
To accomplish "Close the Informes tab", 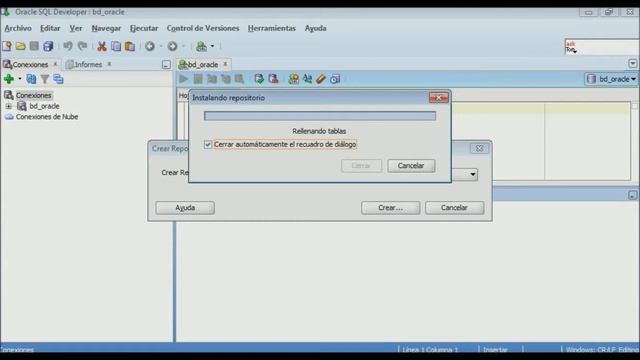I will (109, 64).
